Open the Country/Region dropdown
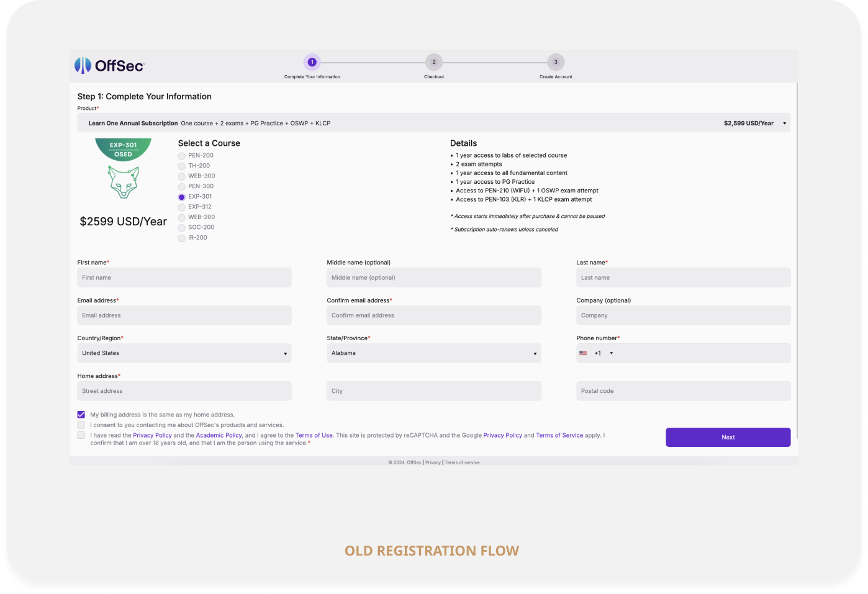The image size is (868, 594). 184,353
